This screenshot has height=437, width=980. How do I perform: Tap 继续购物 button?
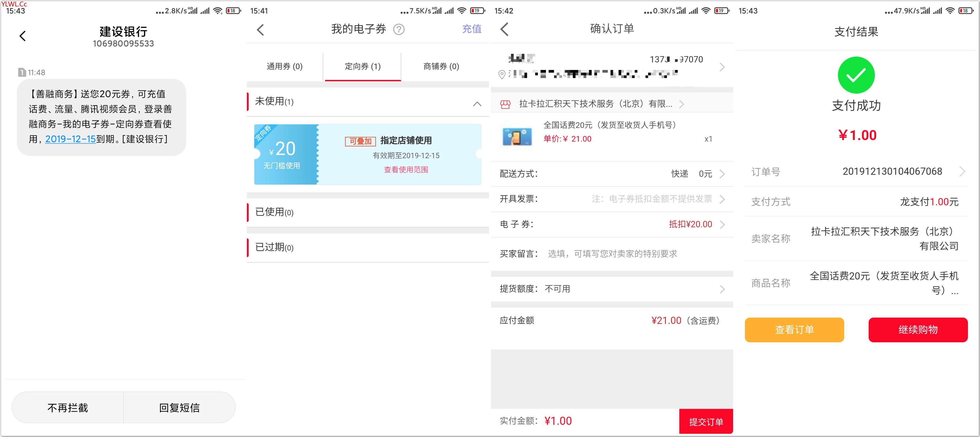[918, 330]
